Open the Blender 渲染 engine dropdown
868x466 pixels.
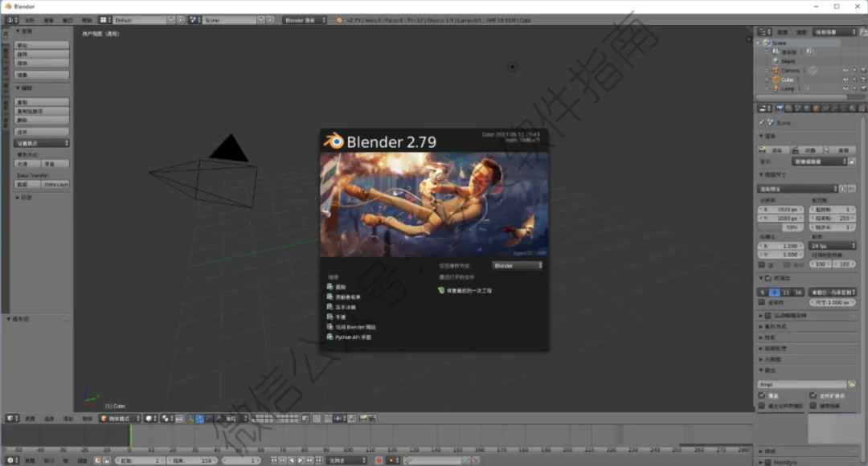305,20
